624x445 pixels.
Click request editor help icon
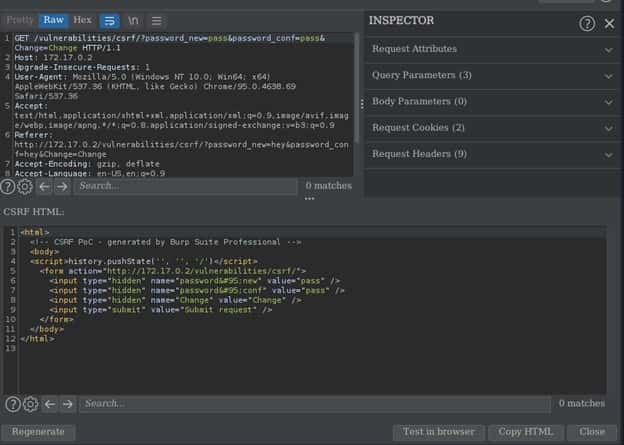point(8,186)
